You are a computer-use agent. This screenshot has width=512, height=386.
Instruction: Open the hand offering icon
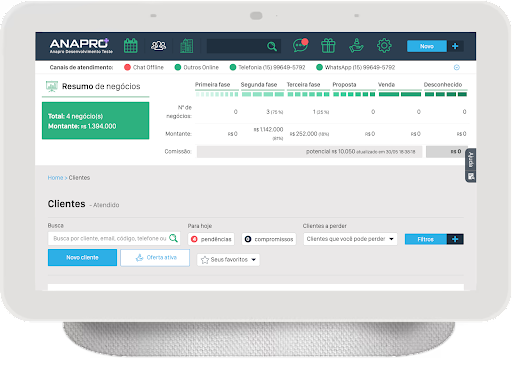(356, 46)
